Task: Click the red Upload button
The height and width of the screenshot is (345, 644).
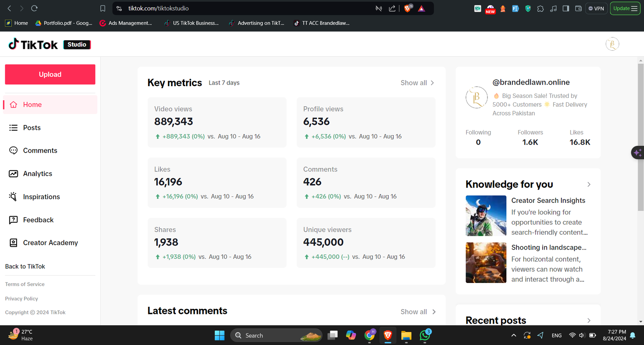Action: 50,74
